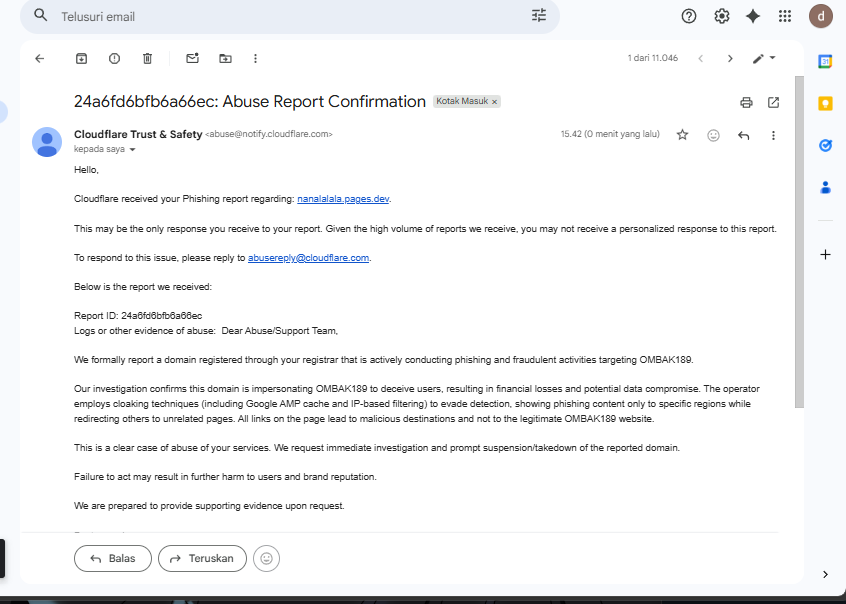Star this Cloudflare message
Viewport: 846px width, 604px height.
click(683, 135)
